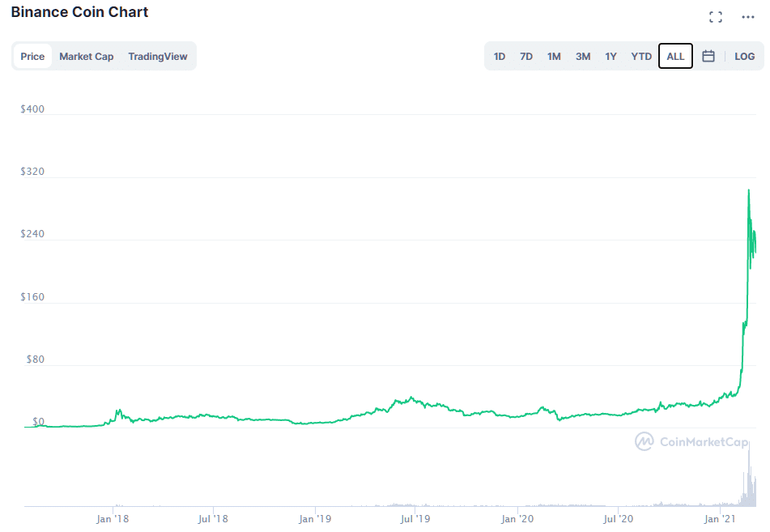Toggle the LOG scale option
770x532 pixels.
(744, 57)
